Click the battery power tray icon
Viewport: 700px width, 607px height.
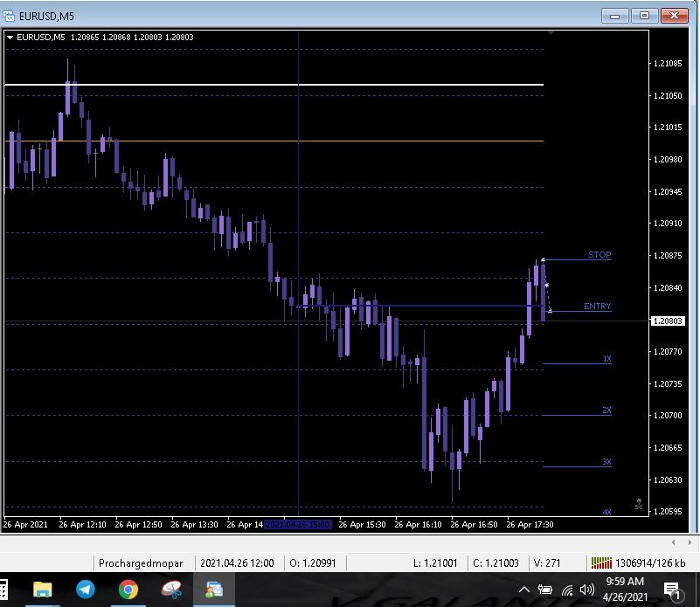(x=544, y=590)
